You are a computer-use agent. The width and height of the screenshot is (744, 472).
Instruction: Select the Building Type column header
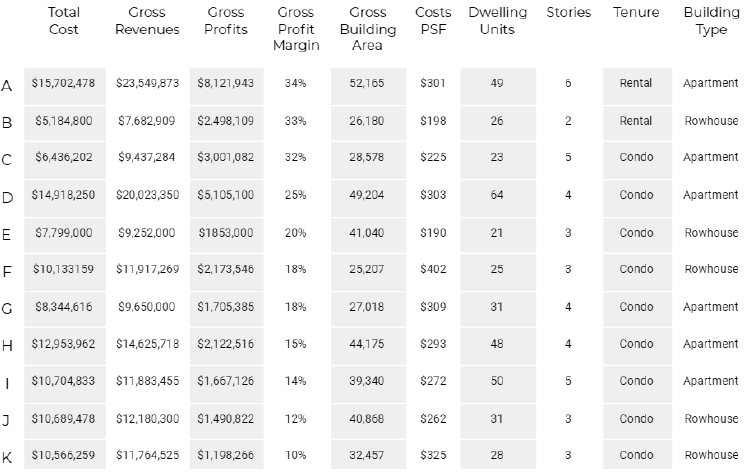(x=710, y=21)
